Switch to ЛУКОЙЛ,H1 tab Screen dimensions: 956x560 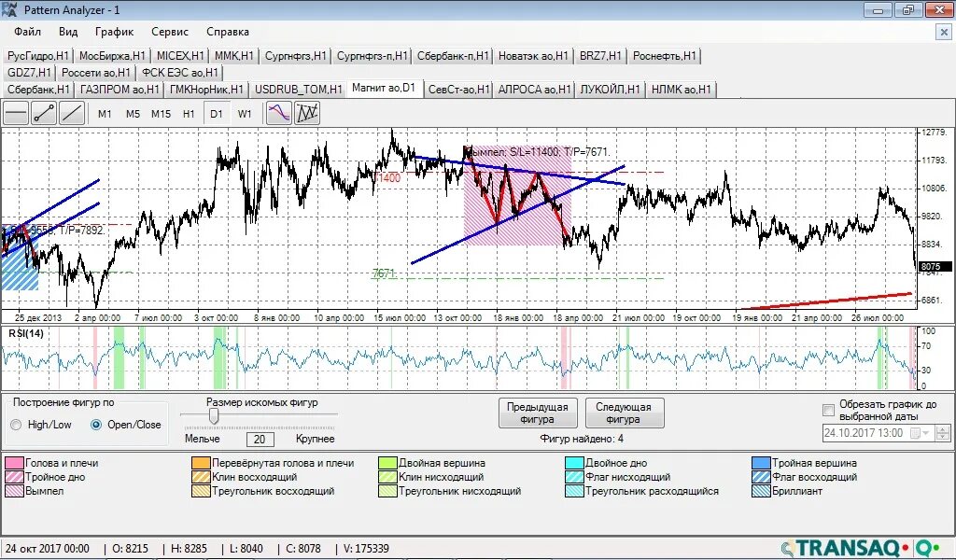610,90
